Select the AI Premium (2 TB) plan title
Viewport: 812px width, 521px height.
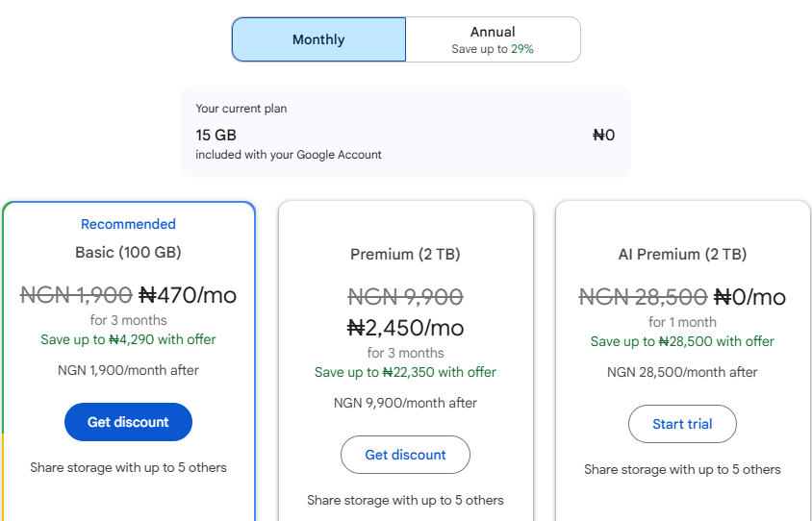pos(682,255)
